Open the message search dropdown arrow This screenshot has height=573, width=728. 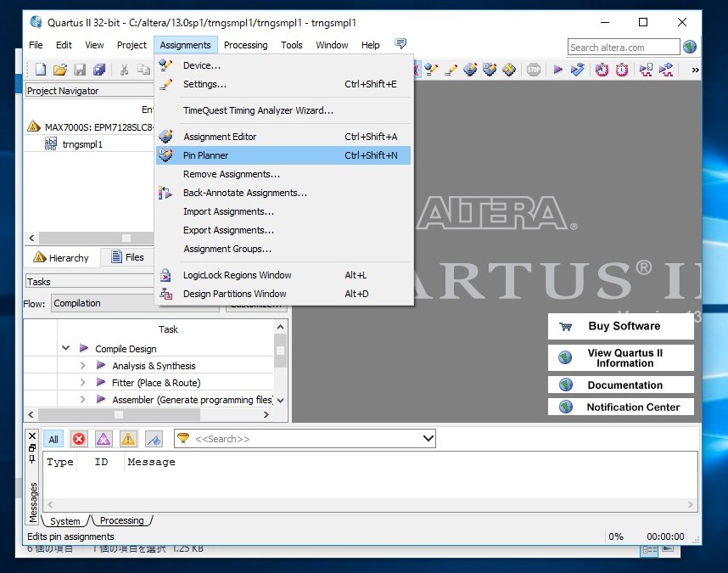tap(428, 438)
